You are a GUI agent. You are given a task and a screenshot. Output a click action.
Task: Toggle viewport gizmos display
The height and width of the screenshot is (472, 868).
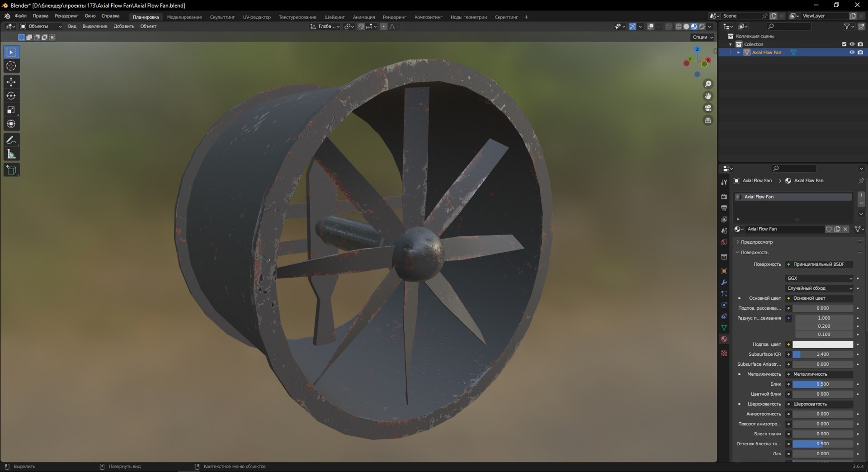[x=632, y=27]
